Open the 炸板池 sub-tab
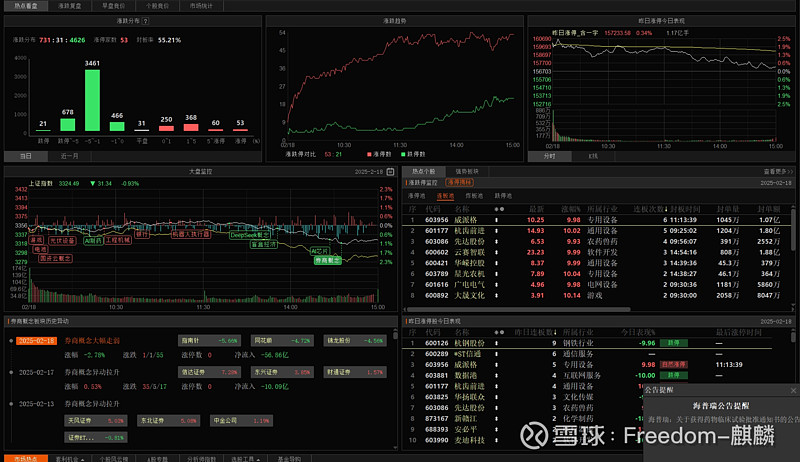The height and width of the screenshot is (462, 800). coord(474,196)
